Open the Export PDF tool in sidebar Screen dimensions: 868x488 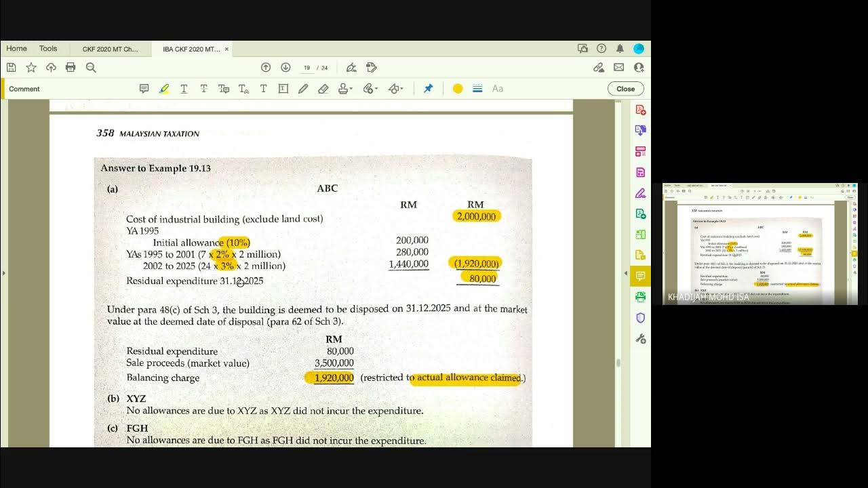(x=640, y=213)
